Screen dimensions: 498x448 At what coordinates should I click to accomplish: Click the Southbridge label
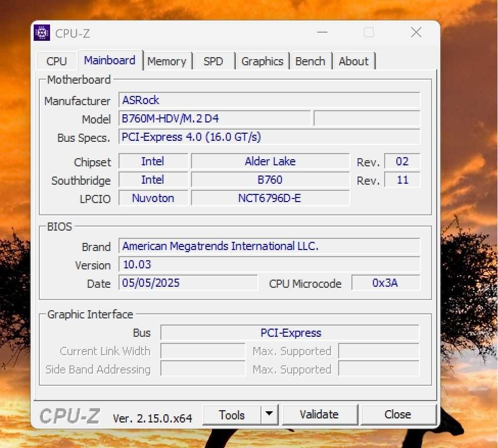pyautogui.click(x=81, y=181)
